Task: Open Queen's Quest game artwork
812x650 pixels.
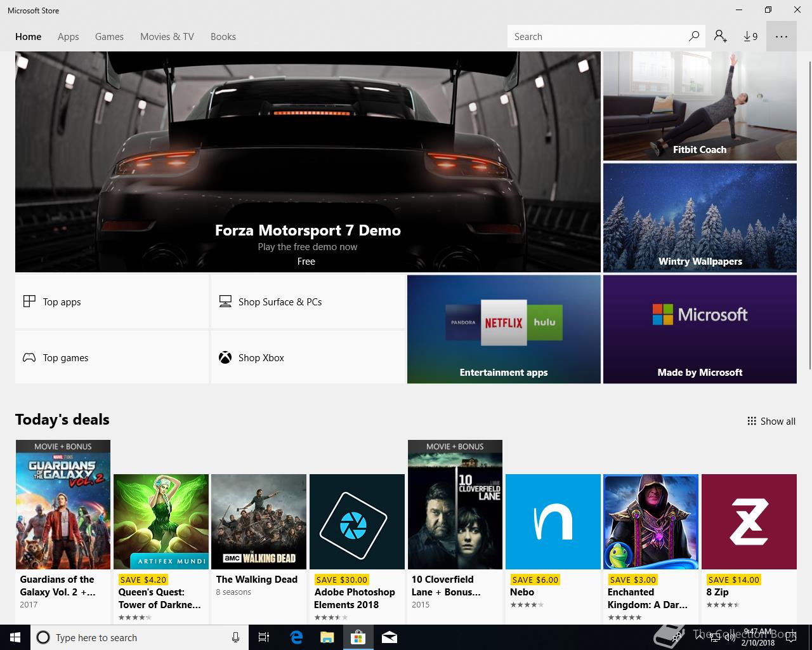Action: pyautogui.click(x=161, y=522)
